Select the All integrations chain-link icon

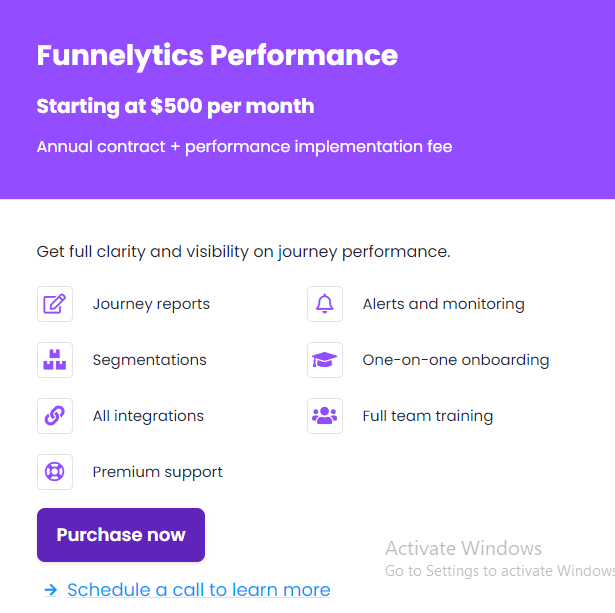pos(55,416)
